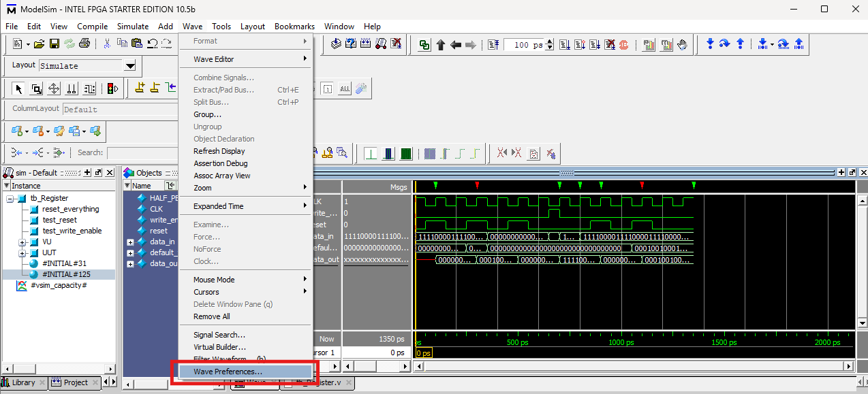Click the run length 100 ps field

(524, 45)
